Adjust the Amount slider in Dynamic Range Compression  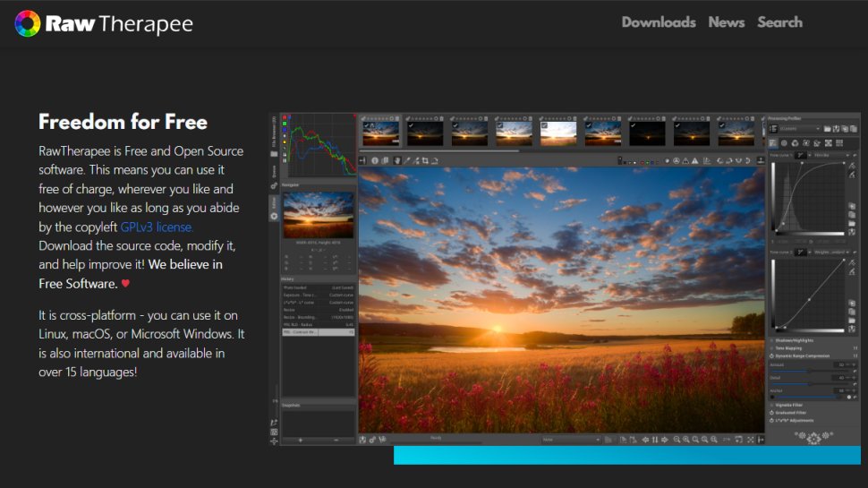811,371
